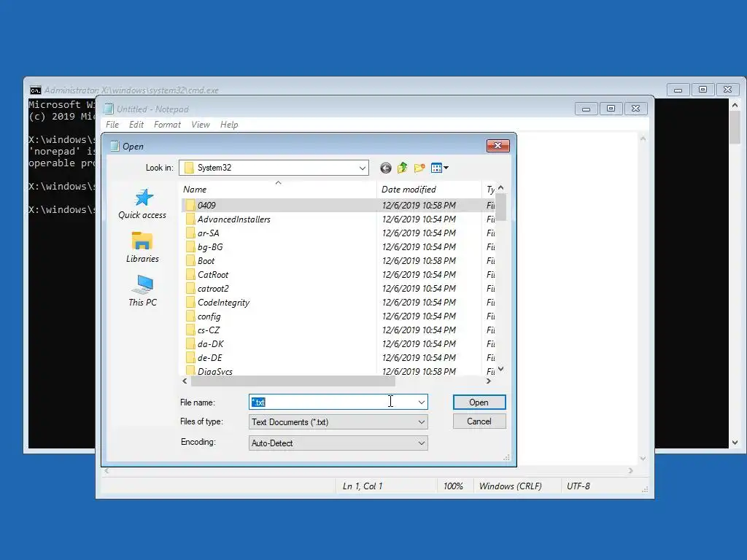
Task: Expand the Files of type dropdown
Action: [421, 422]
